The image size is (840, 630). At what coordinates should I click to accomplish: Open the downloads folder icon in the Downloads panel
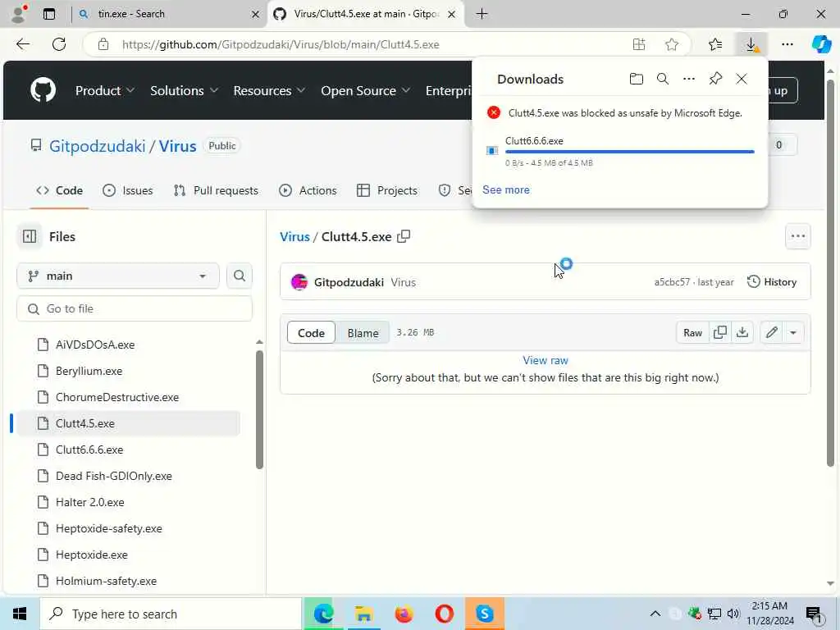[x=636, y=79]
